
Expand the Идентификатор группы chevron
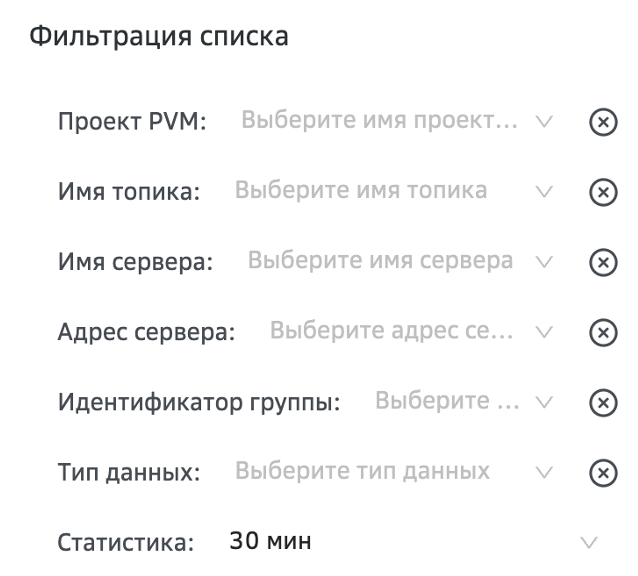point(544,402)
